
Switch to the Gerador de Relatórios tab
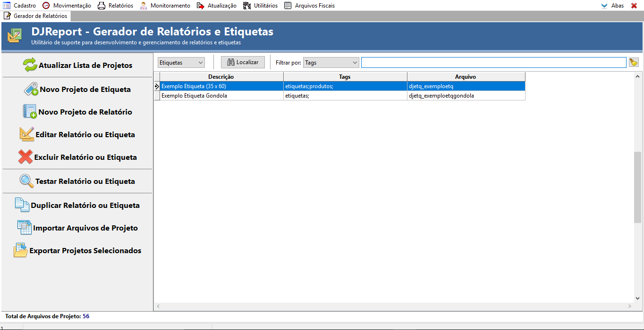(36, 16)
